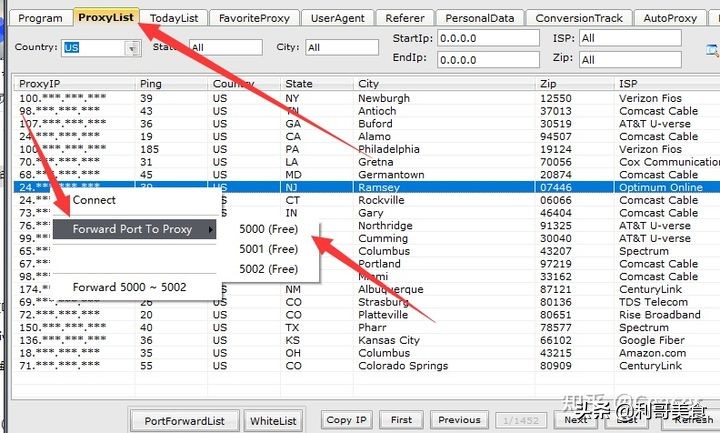Click the Optimum Online ISP cell

tap(661, 187)
